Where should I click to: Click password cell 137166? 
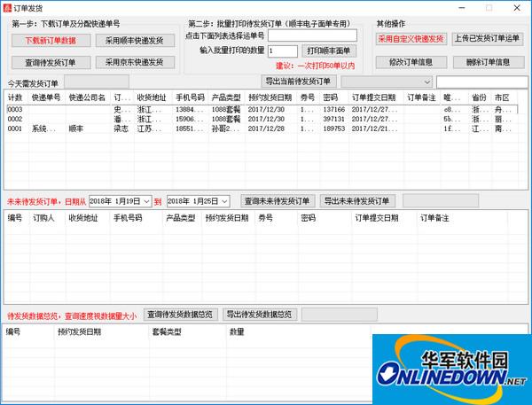tap(334, 109)
